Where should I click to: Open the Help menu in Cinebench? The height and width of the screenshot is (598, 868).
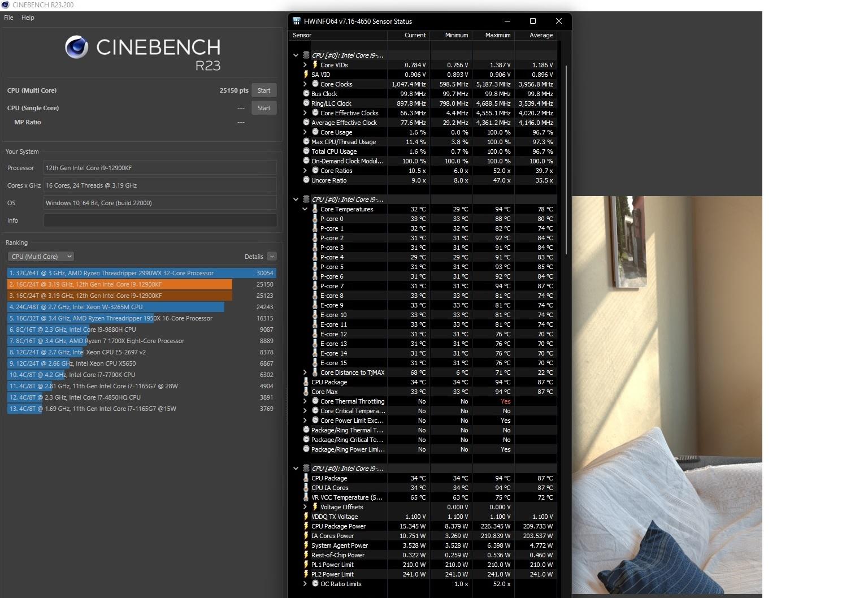(x=28, y=18)
